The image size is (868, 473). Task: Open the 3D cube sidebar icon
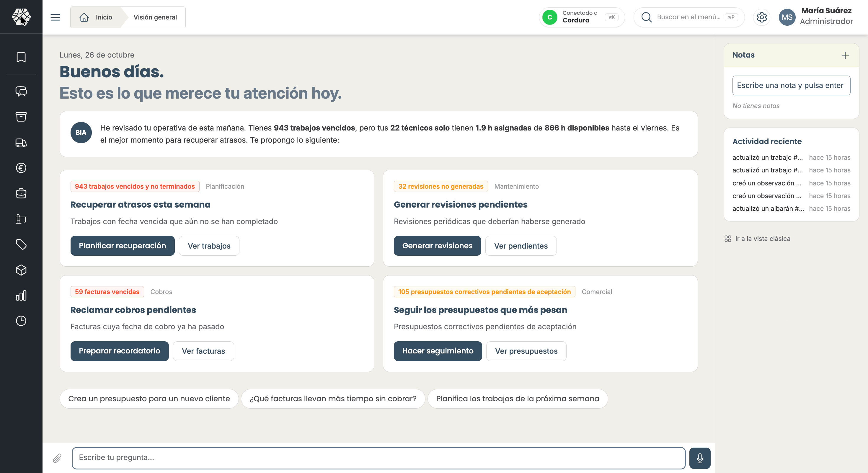[21, 270]
